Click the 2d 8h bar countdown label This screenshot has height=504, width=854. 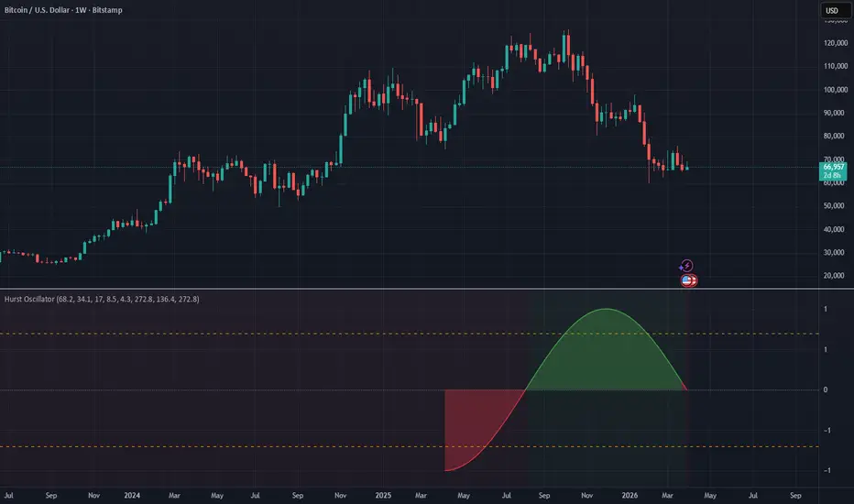pyautogui.click(x=832, y=175)
